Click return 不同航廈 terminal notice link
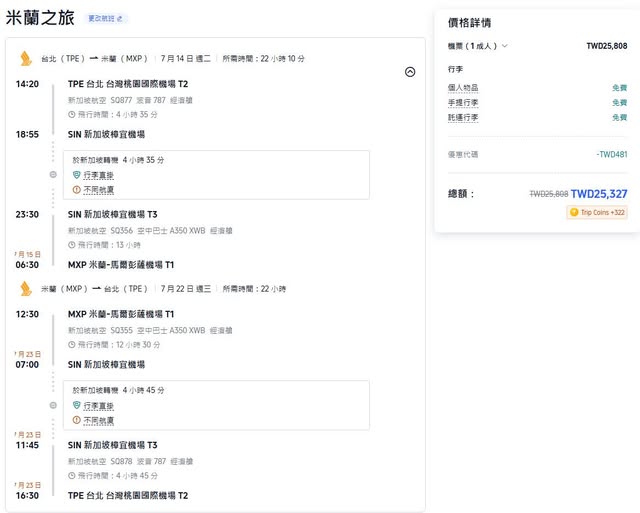Image resolution: width=640 pixels, height=513 pixels. tap(98, 420)
